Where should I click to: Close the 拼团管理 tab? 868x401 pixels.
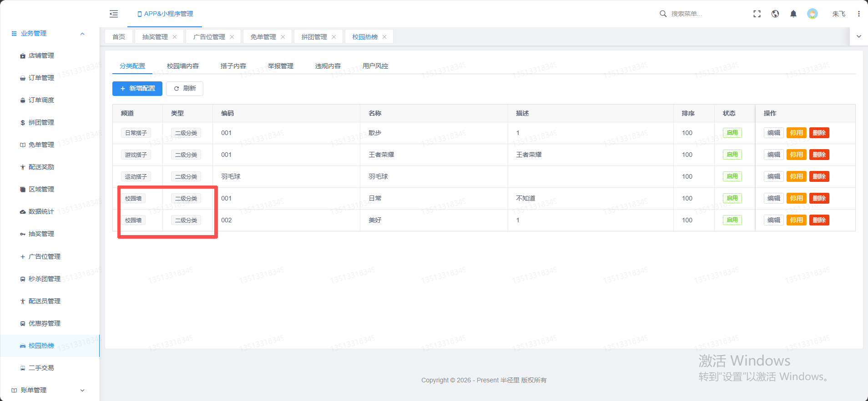(x=334, y=37)
